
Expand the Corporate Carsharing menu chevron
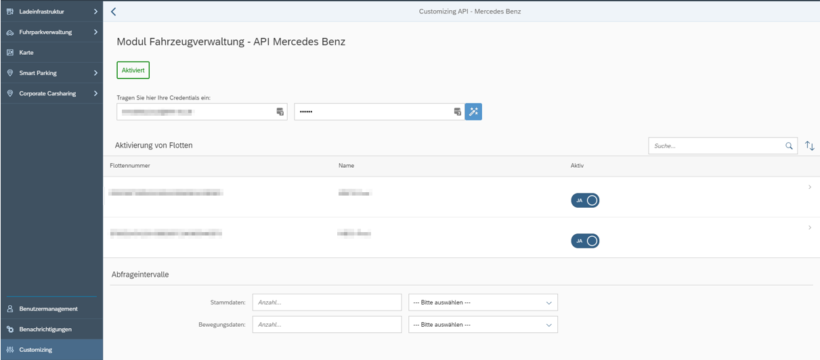[x=96, y=94]
